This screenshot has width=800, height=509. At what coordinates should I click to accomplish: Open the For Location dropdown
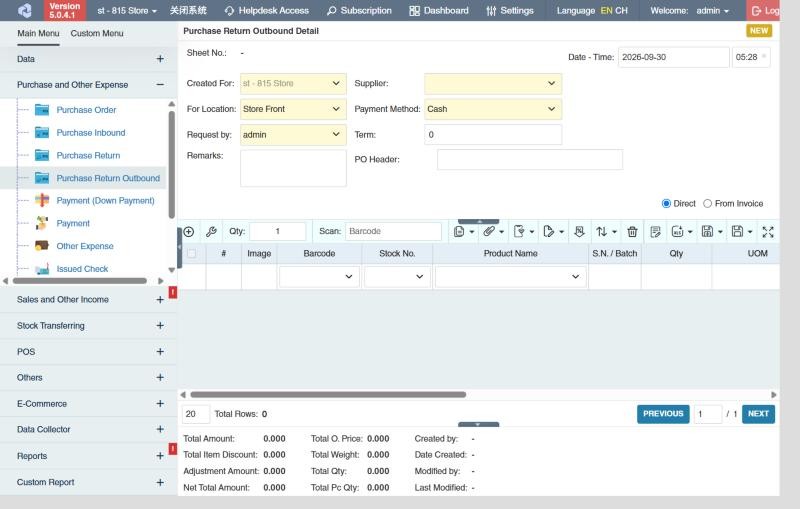coord(293,109)
